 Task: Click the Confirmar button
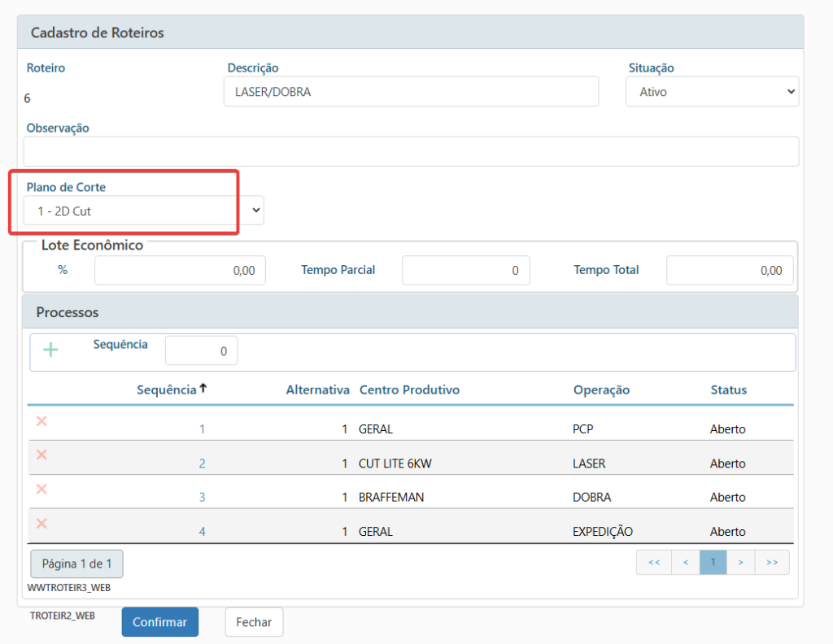pos(160,622)
